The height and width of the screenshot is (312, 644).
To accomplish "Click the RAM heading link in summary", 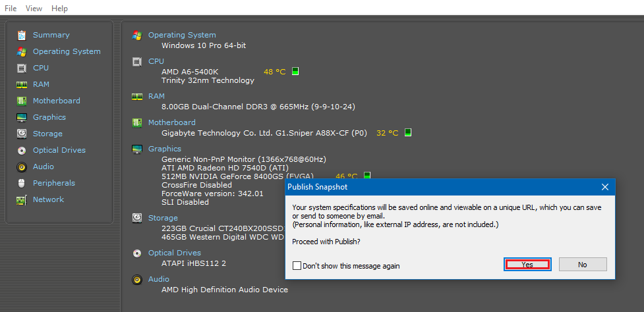I will click(156, 96).
